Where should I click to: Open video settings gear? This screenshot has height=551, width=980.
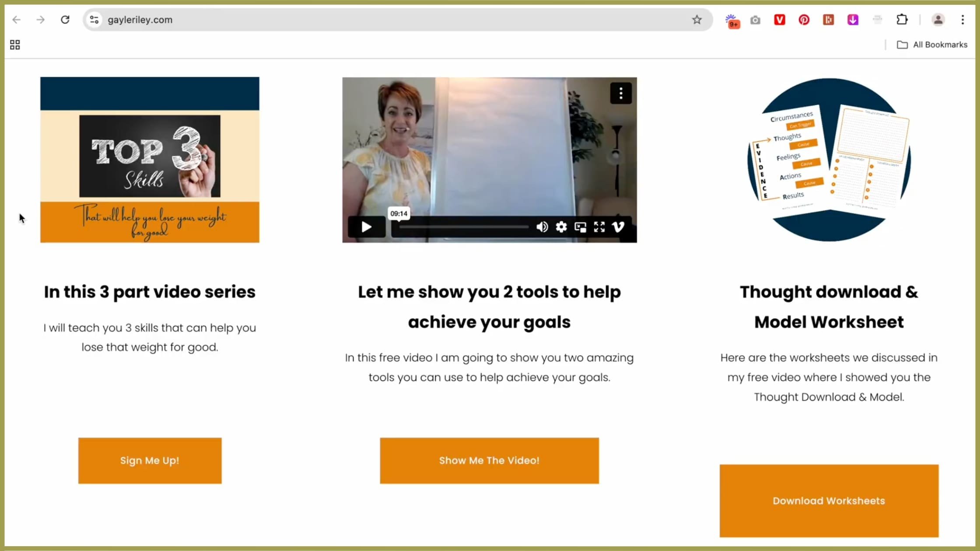click(561, 227)
